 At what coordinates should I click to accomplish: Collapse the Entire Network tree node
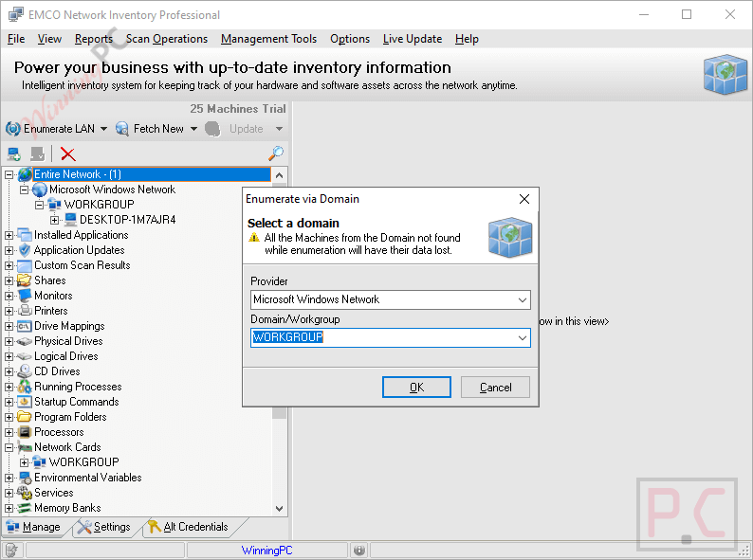(9, 174)
